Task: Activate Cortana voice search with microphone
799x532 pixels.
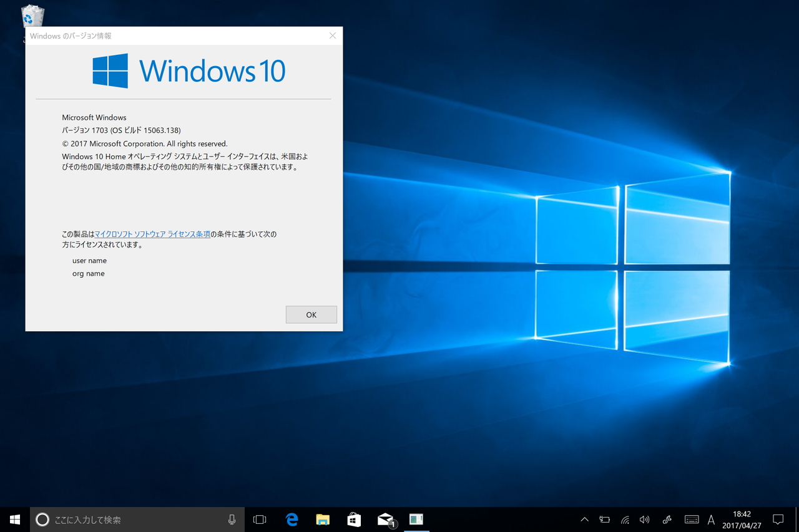Action: coord(232,519)
